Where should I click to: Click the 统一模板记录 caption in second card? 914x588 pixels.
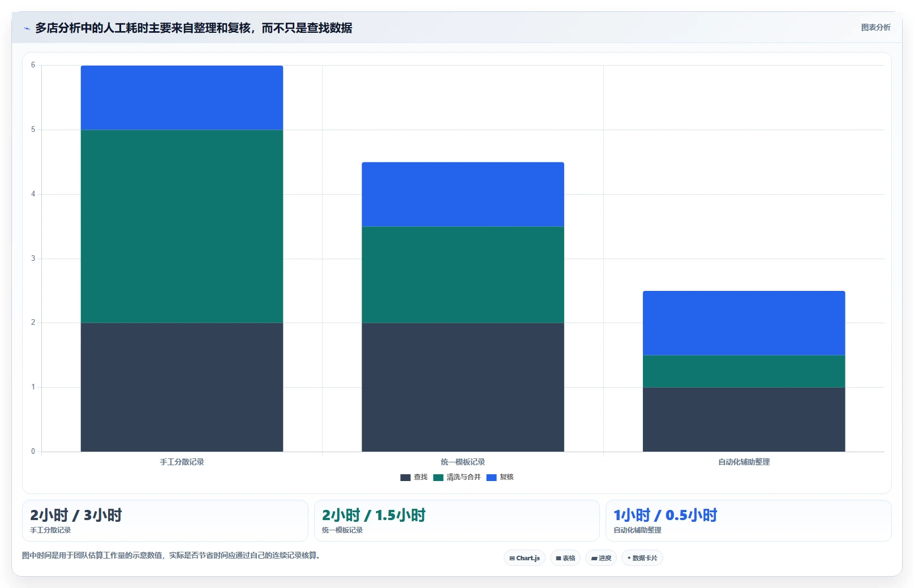click(342, 530)
